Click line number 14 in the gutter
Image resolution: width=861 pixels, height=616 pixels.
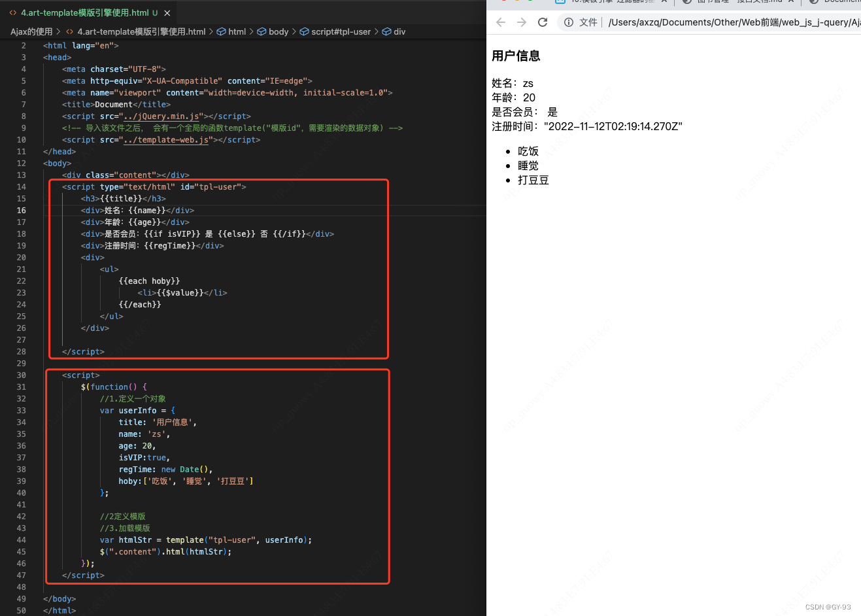point(22,187)
